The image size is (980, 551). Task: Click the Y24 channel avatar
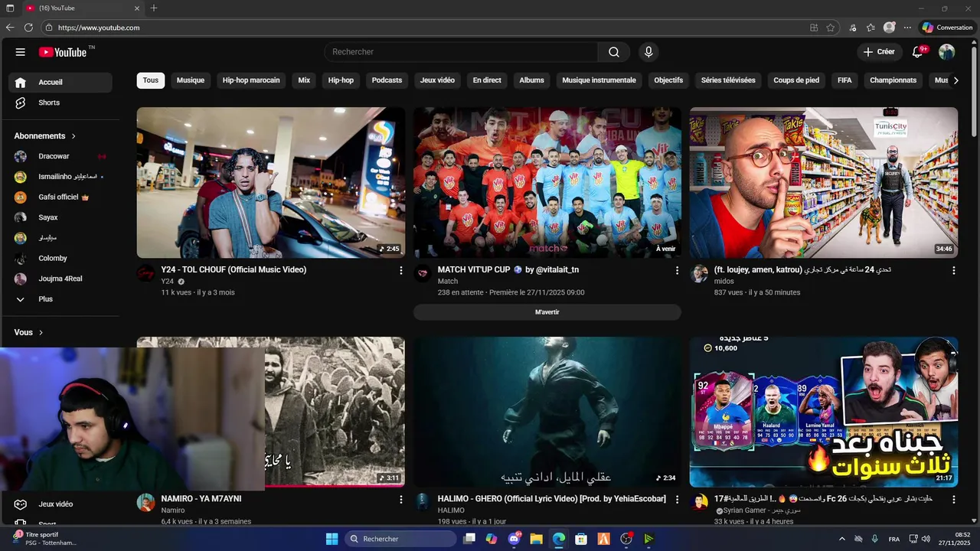(x=145, y=273)
